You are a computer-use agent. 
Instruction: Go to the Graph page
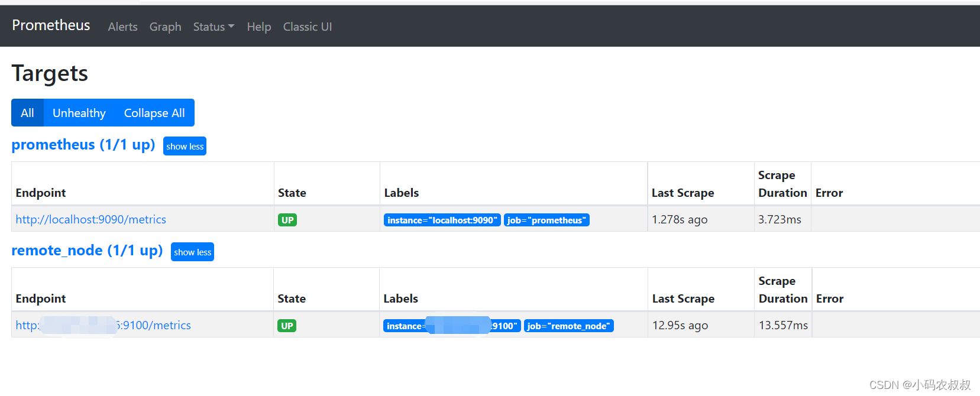click(165, 27)
